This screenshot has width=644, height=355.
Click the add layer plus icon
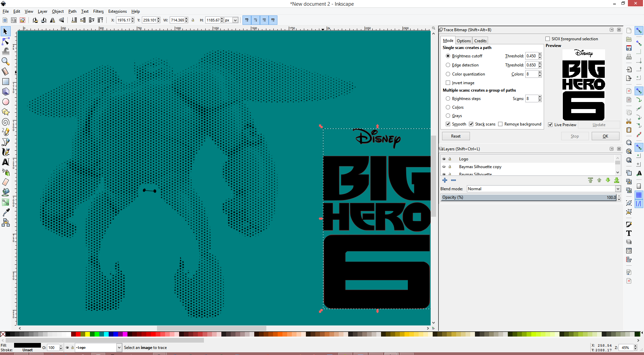[x=445, y=180]
